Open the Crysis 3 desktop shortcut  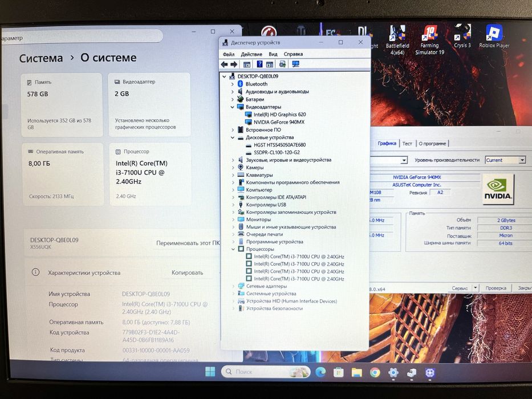click(x=462, y=36)
